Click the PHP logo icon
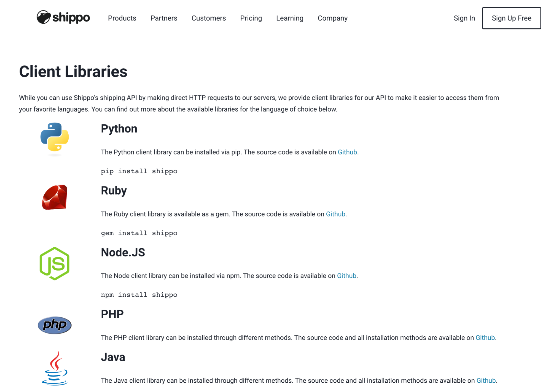Viewport: 551px width, 392px height. (55, 325)
